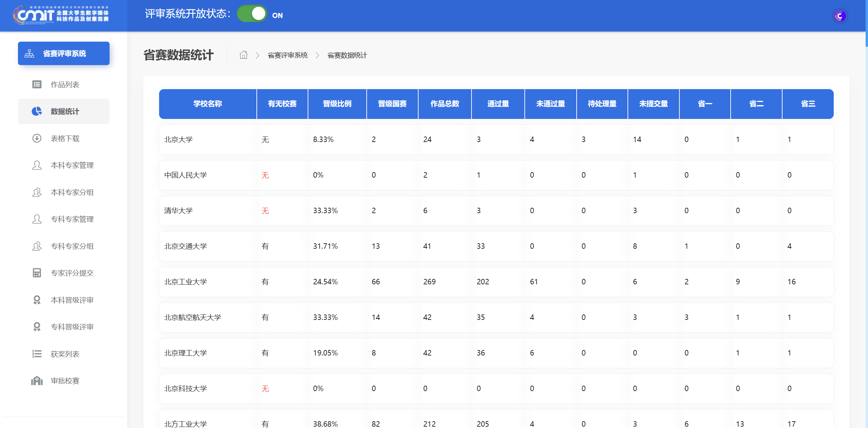
Task: Open 专科晋级评审 menu item
Action: point(72,327)
